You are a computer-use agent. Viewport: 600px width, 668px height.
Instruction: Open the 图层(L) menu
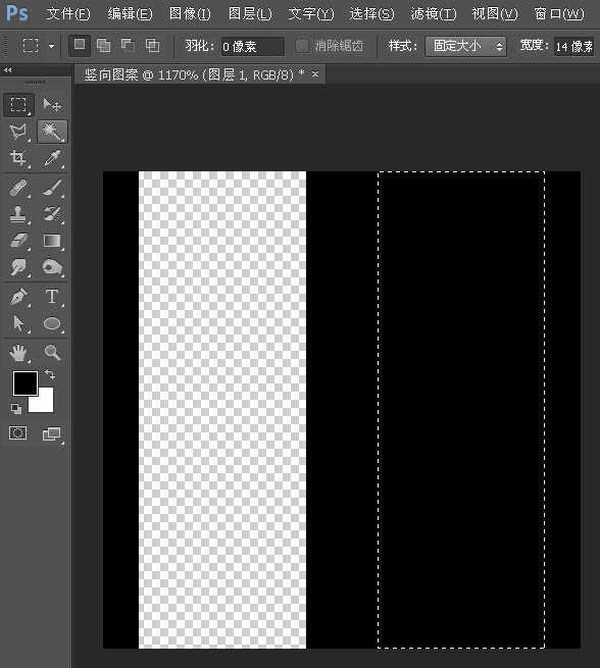tap(249, 14)
